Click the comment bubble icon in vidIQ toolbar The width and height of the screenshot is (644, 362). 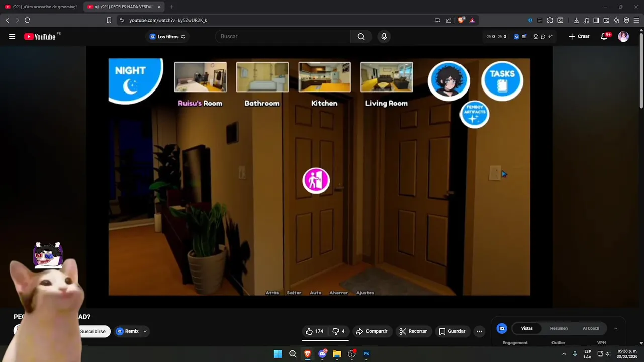coord(543,37)
